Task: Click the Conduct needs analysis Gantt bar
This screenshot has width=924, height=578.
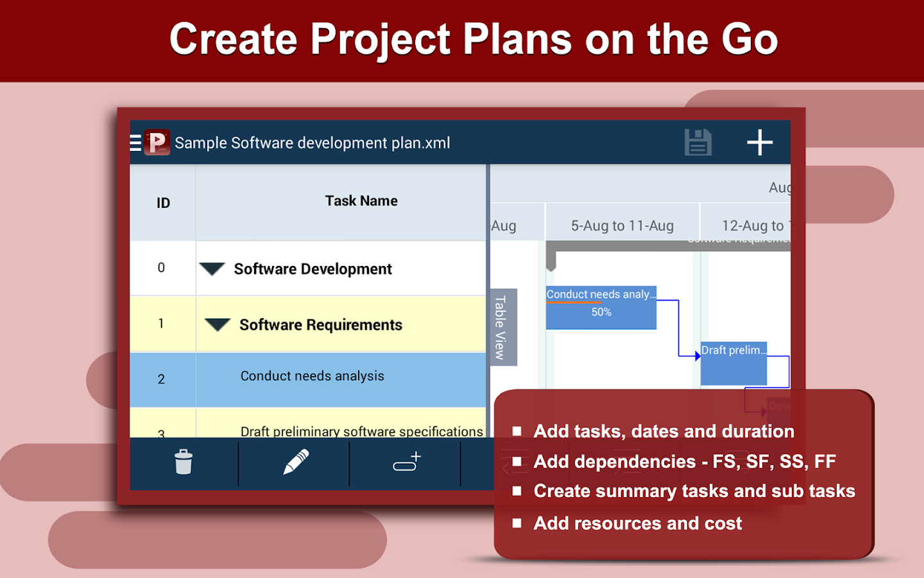Action: coord(601,308)
